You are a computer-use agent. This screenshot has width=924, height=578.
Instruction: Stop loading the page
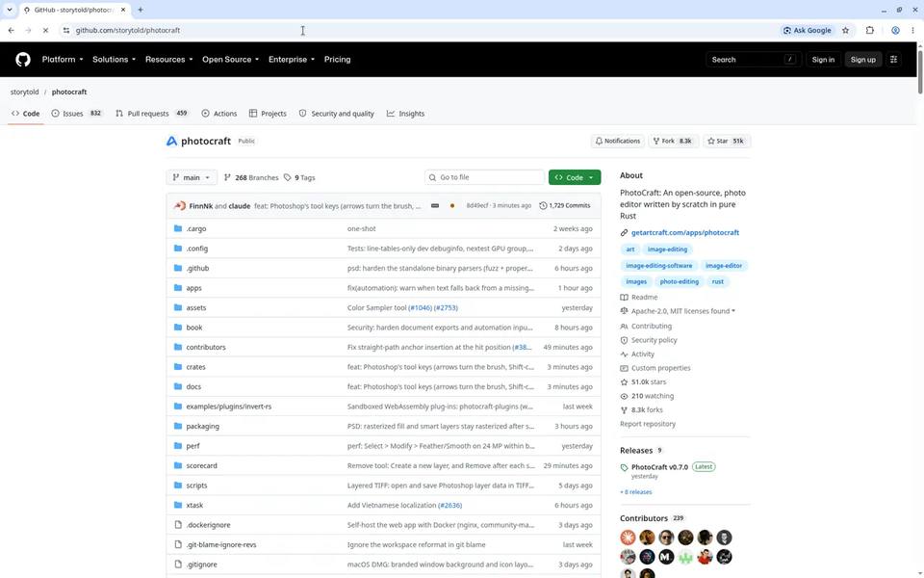click(x=45, y=30)
